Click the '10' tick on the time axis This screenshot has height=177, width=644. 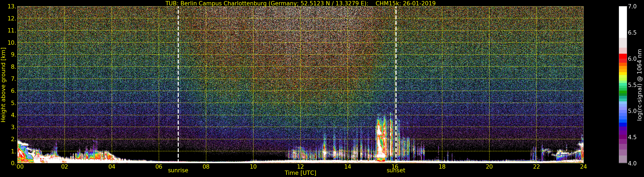253,167
